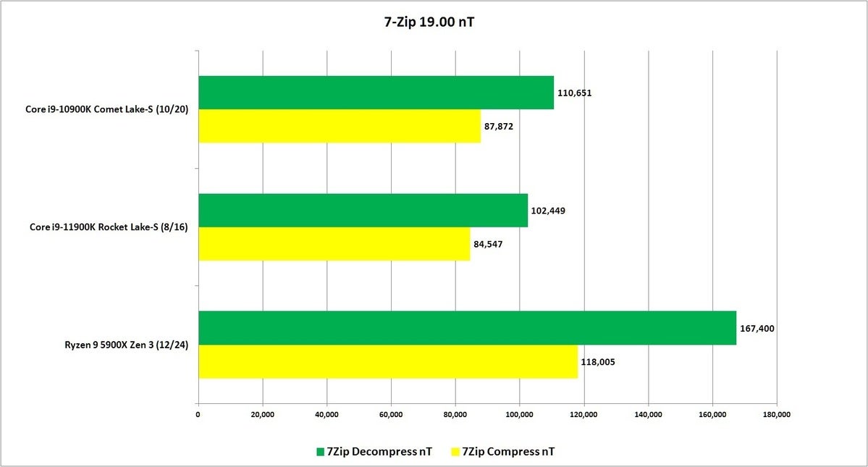Select the Core i9-10900K Comet Lake-S axis label
This screenshot has height=467, width=868.
(x=107, y=109)
